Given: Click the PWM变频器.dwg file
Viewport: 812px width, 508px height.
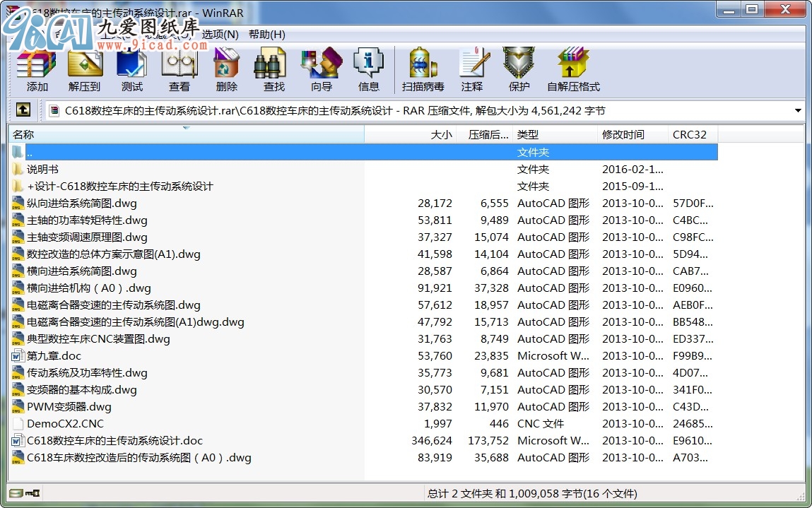Looking at the screenshot, I should pos(69,407).
